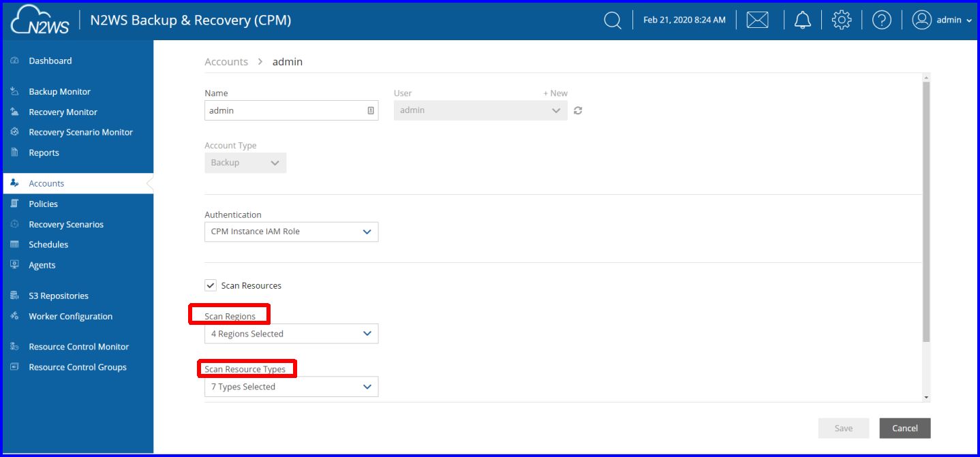Uncheck the Scan Resources checkbox
Screen dimensions: 980x457
pos(211,285)
